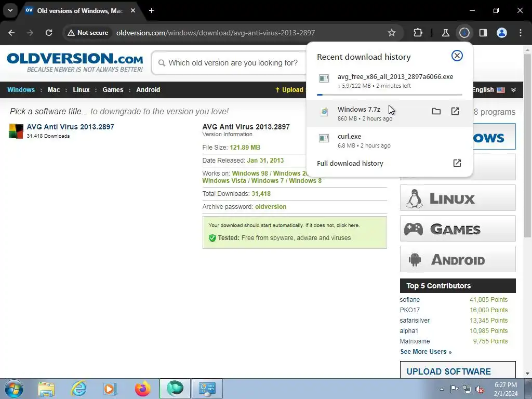Viewport: 532px width, 399px height.
Task: Click the Windows 7 compatibility link
Action: pyautogui.click(x=267, y=181)
